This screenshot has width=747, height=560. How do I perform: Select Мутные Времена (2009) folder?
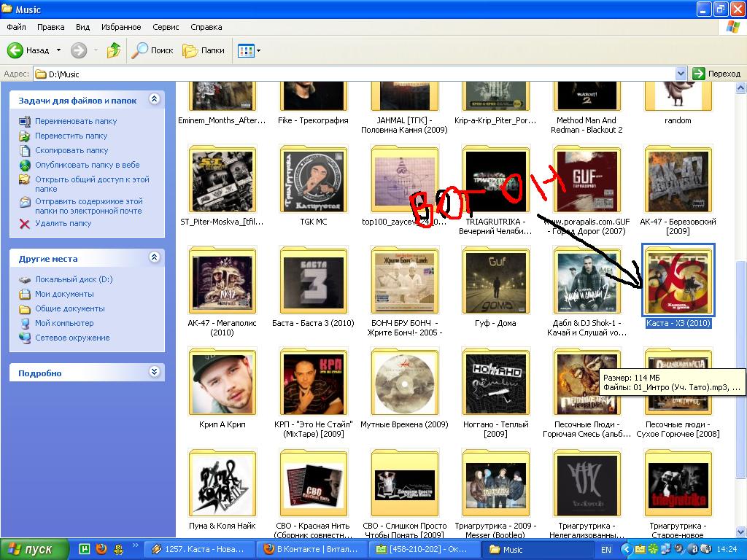click(x=404, y=382)
